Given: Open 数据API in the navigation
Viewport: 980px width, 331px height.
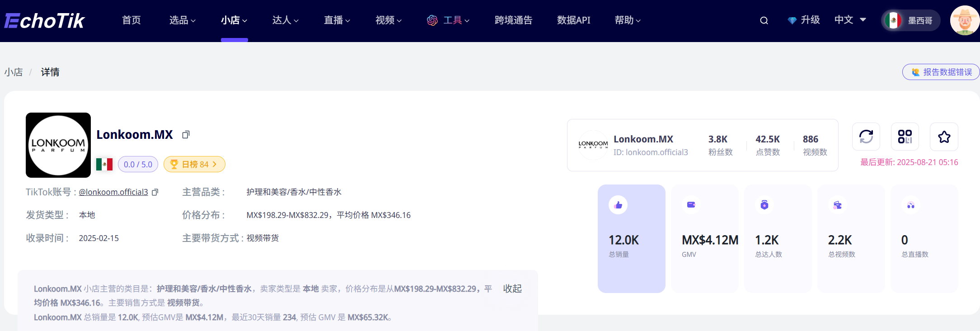Looking at the screenshot, I should point(573,20).
